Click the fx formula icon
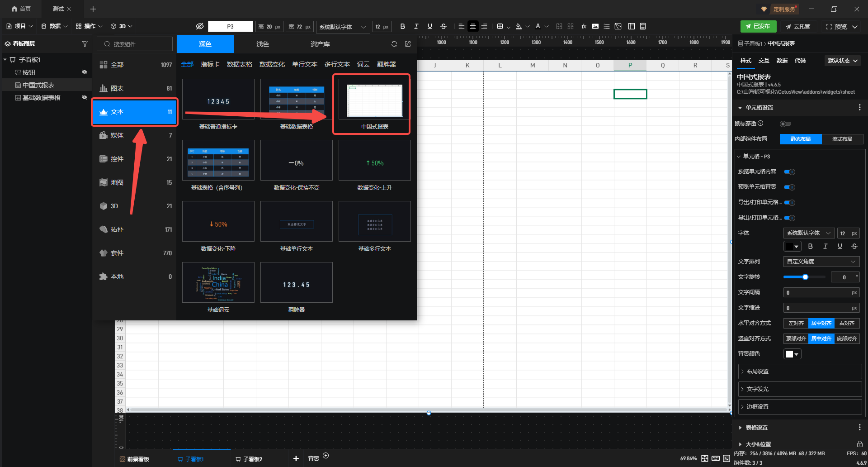Screen dimensions: 868x467 (584, 26)
